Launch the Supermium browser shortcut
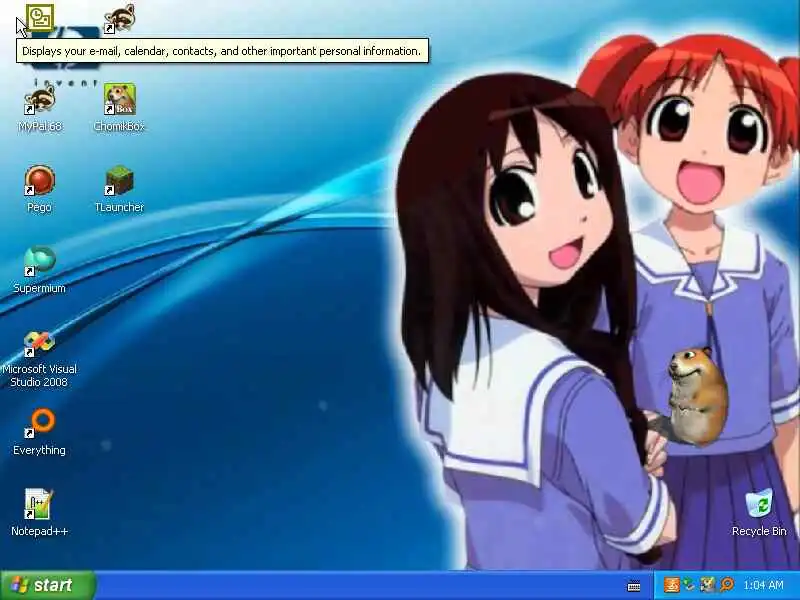800x600 pixels. 39,270
